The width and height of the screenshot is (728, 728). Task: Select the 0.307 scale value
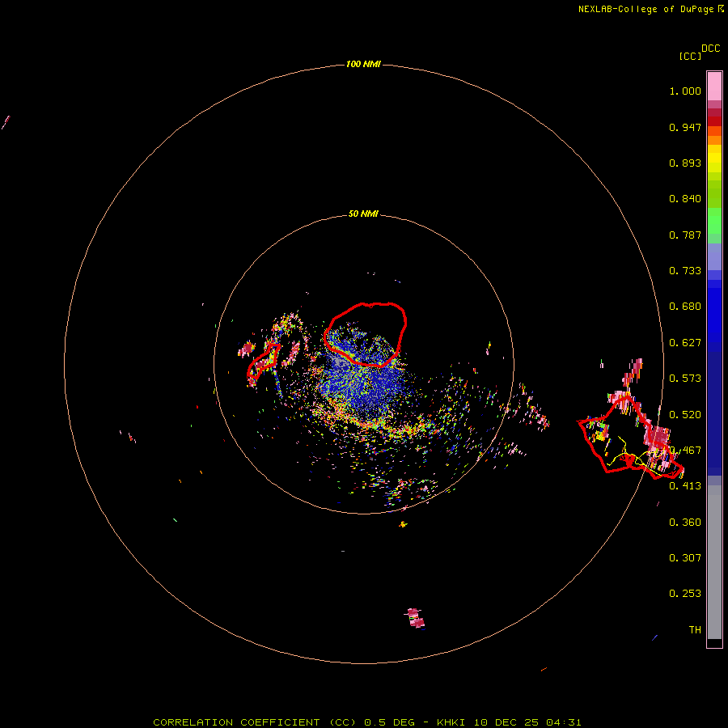click(685, 557)
